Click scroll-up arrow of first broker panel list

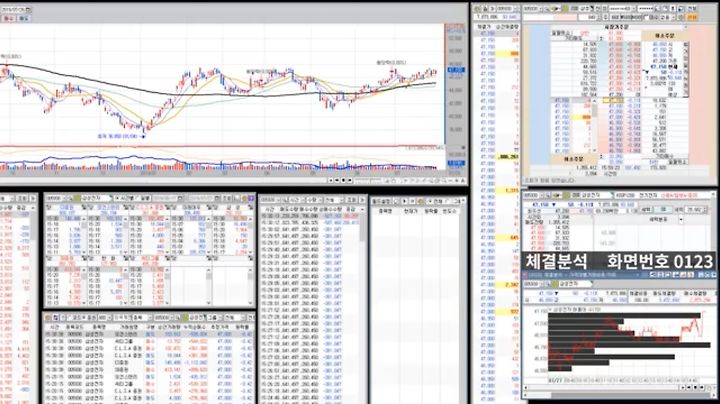84,219
